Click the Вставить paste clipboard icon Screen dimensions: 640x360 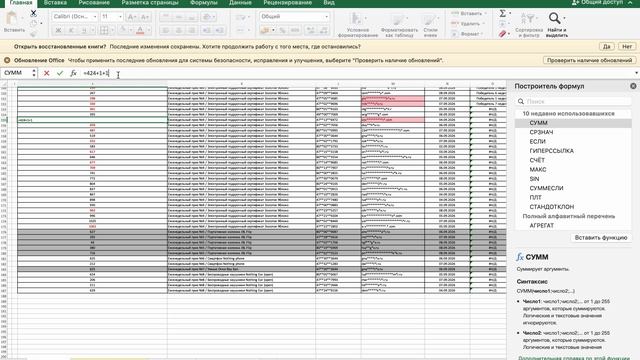point(12,18)
